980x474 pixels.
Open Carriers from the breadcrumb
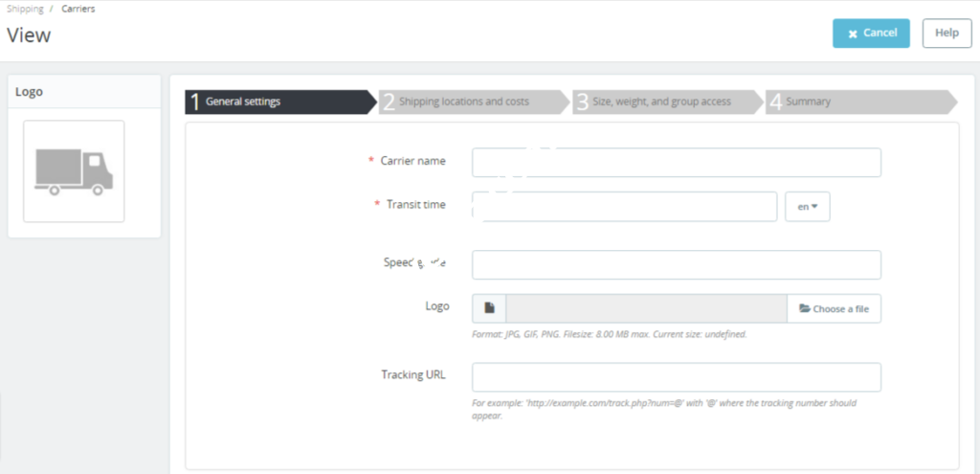tap(78, 9)
